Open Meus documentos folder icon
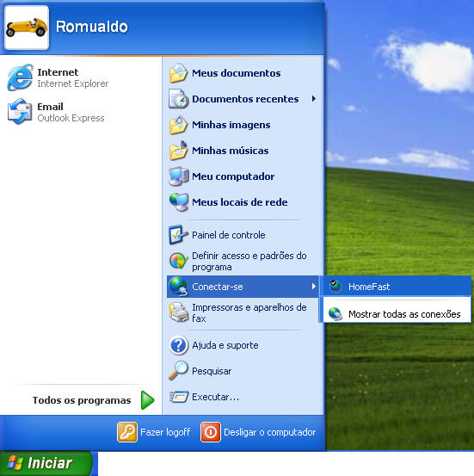 [178, 73]
